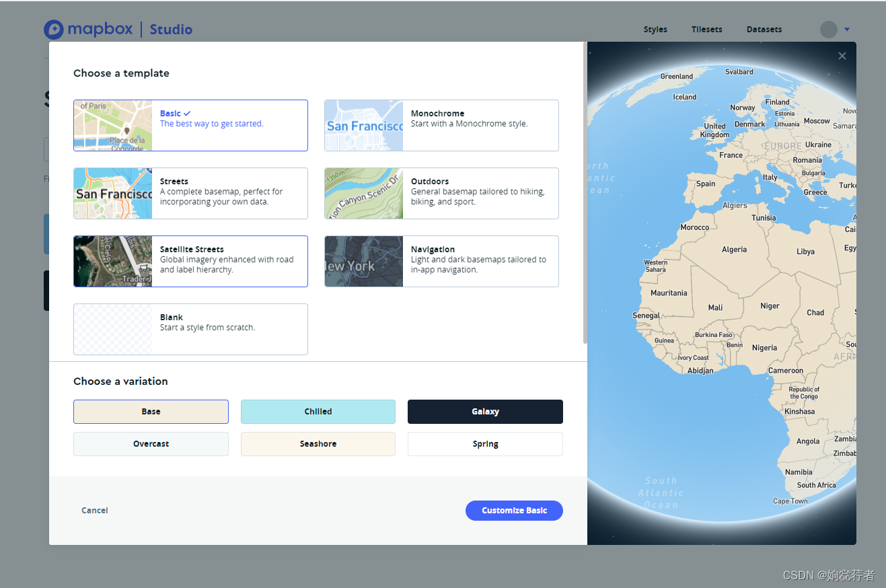Click the Cape Town label on globe
The image size is (886, 588).
click(790, 501)
